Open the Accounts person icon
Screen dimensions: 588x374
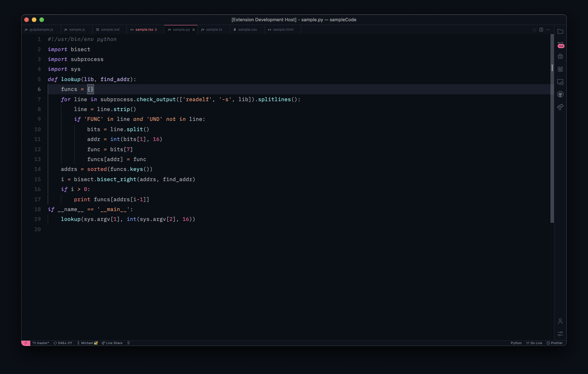[560, 321]
